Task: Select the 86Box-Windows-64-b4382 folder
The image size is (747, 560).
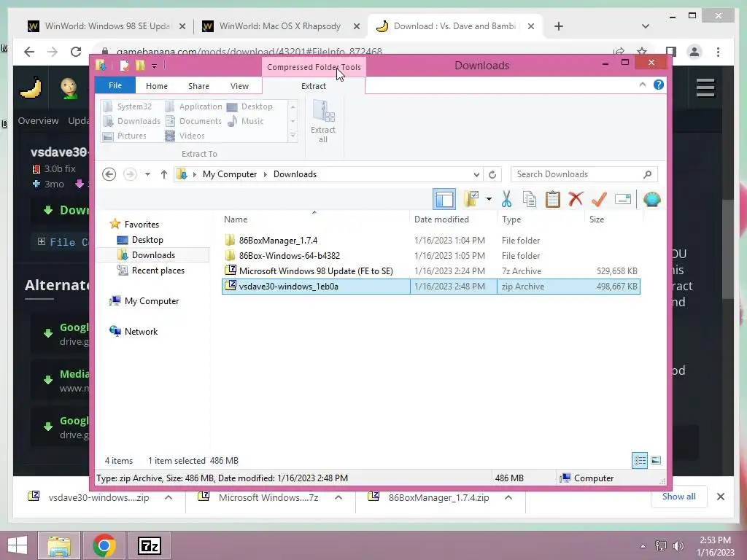Action: tap(289, 256)
